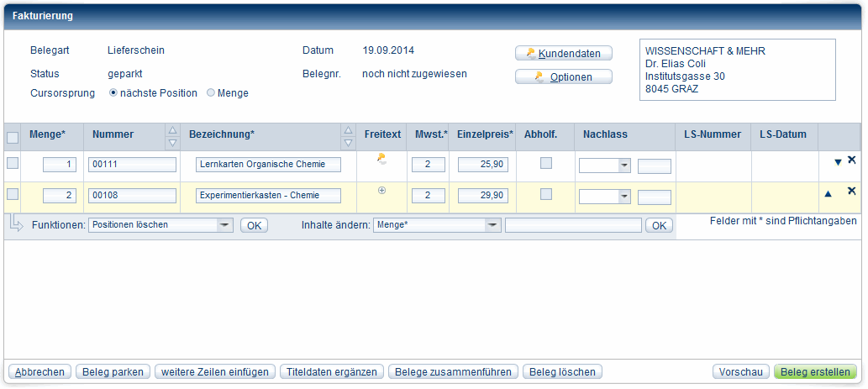Screen dimensions: 868x389
Task: Open the Funktionen dropdown
Action: point(224,225)
